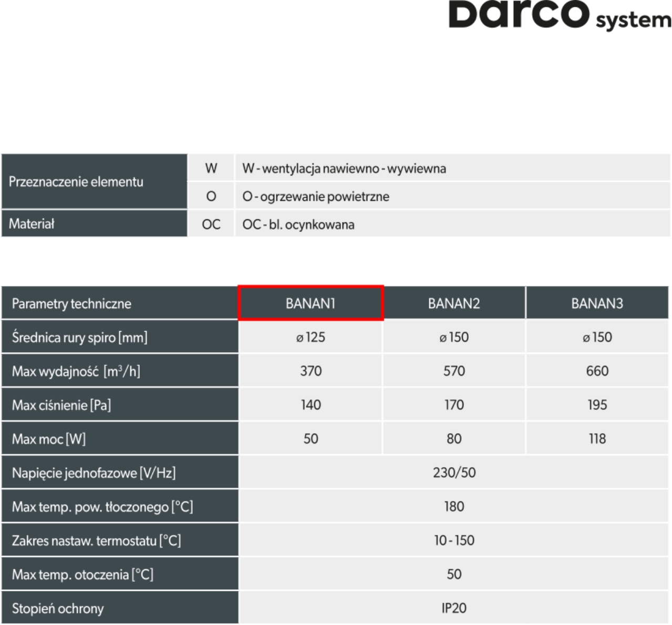672x625 pixels.
Task: Select the 'Przeznaczenie elementu' header cell
Action: pyautogui.click(x=95, y=182)
